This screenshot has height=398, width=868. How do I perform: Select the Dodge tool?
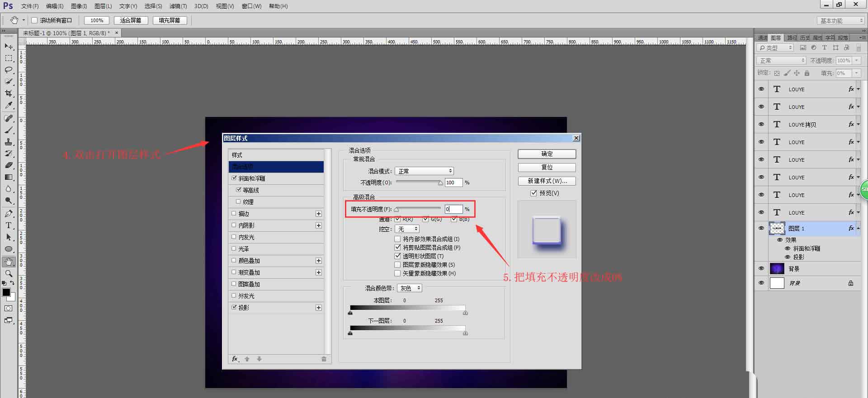click(9, 201)
